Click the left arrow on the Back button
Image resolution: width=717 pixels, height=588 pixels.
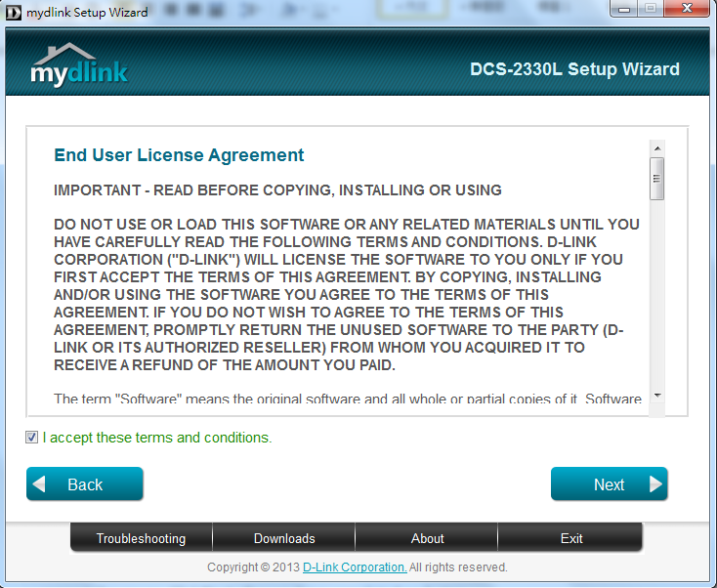coord(39,484)
